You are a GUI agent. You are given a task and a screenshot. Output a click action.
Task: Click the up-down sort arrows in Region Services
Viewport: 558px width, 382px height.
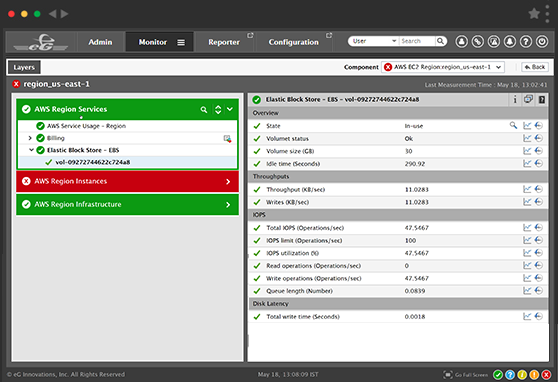tap(218, 110)
